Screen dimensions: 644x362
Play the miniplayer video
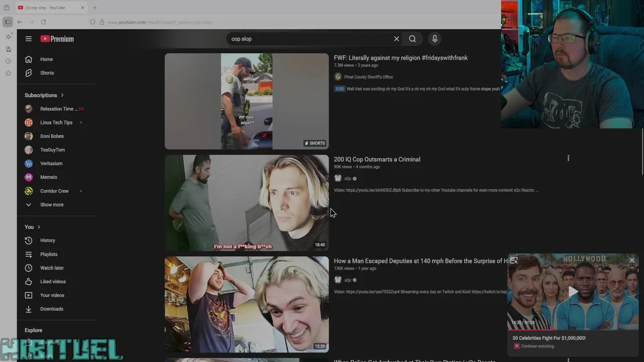(x=573, y=292)
